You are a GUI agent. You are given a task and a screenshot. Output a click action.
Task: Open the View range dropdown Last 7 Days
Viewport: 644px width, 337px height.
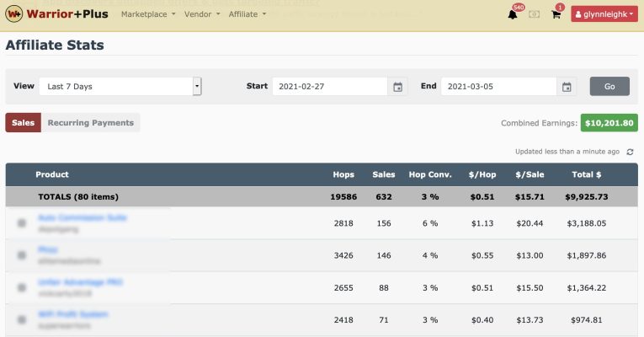pos(120,86)
